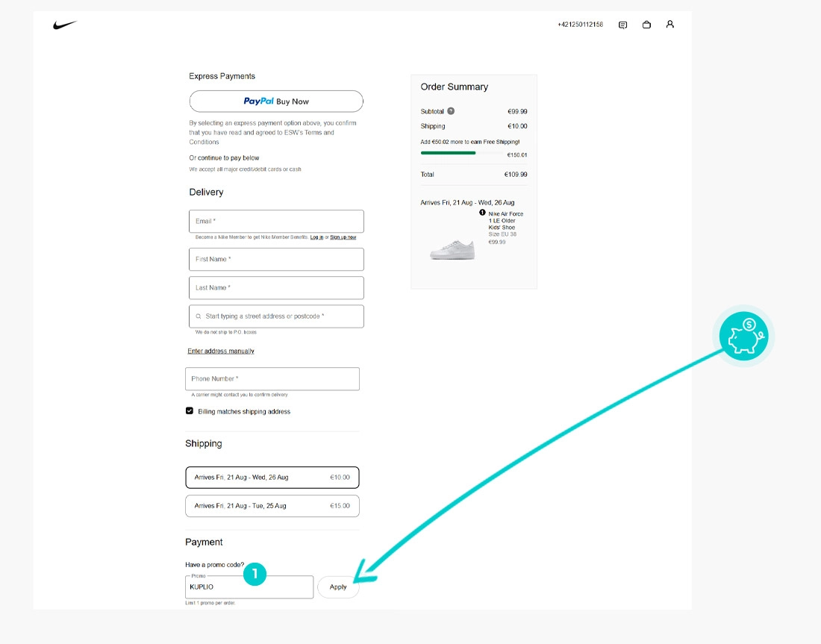821x644 pixels.
Task: Click the Size EU 38 text
Action: tap(502, 234)
